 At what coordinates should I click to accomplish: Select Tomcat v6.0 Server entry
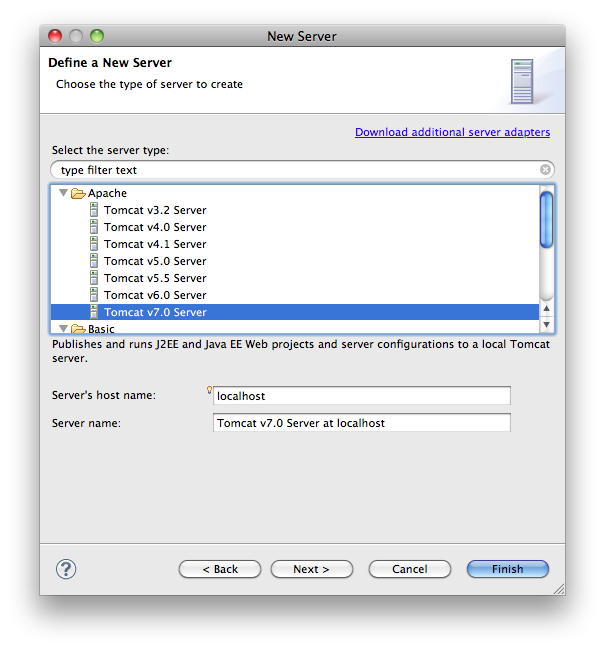(x=155, y=295)
